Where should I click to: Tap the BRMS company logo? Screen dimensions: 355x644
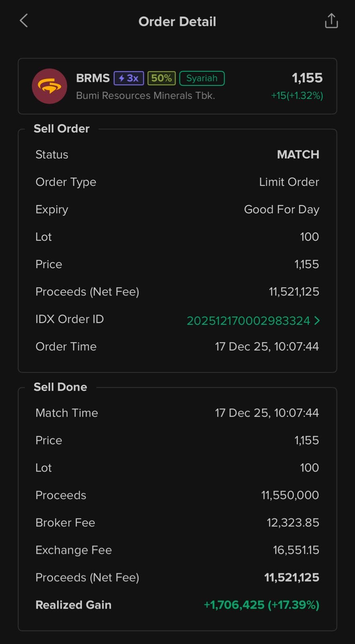click(49, 86)
